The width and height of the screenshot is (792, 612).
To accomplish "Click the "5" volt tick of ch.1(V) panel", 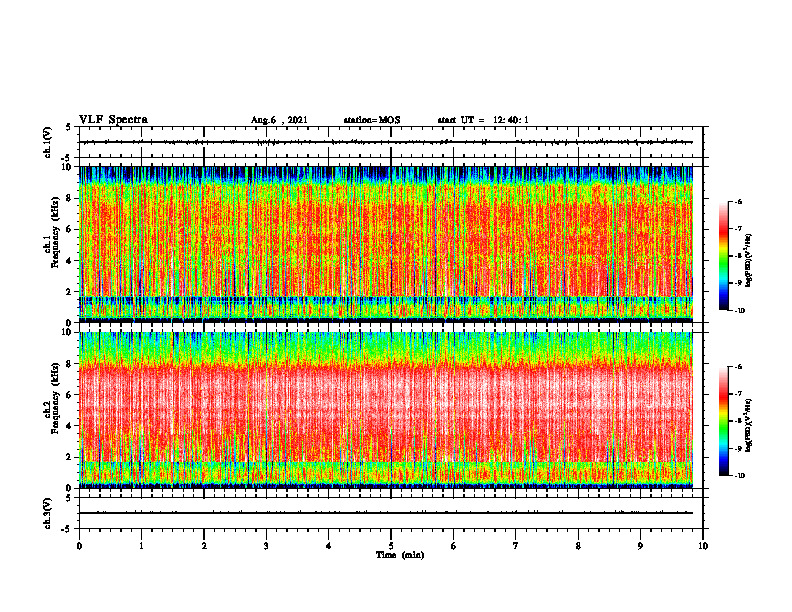I will (69, 127).
